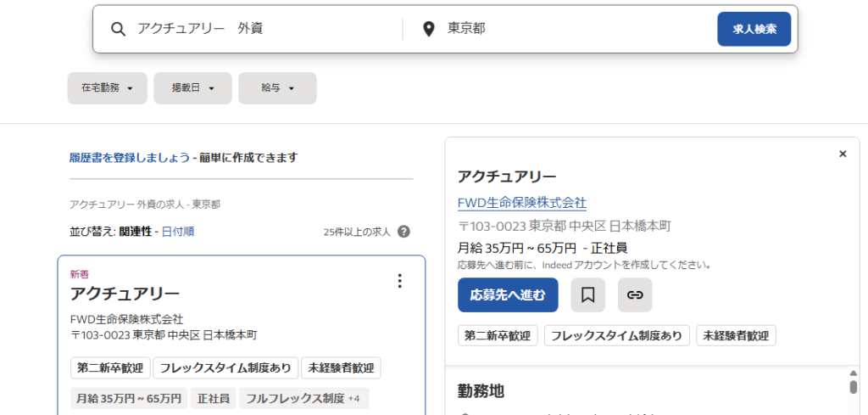Click the 応募先へ進む button
The height and width of the screenshot is (415, 868).
(x=508, y=294)
